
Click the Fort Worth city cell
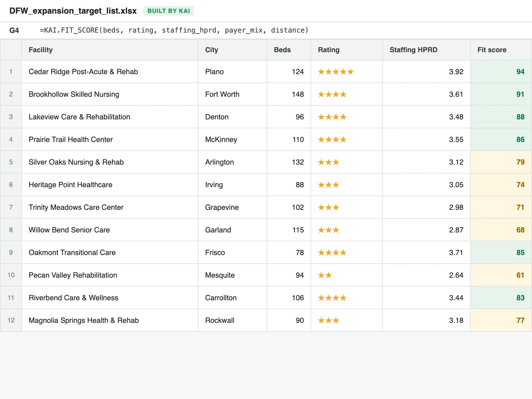click(x=232, y=94)
